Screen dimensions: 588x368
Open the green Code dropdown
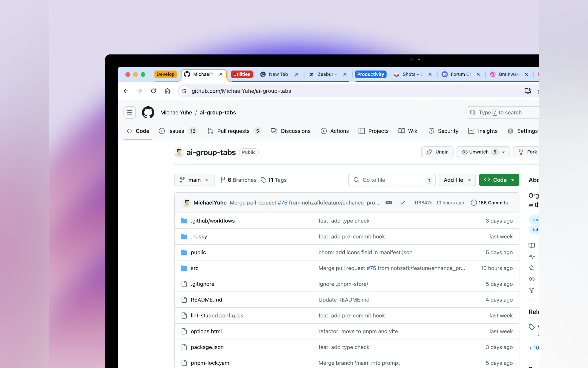(x=499, y=180)
